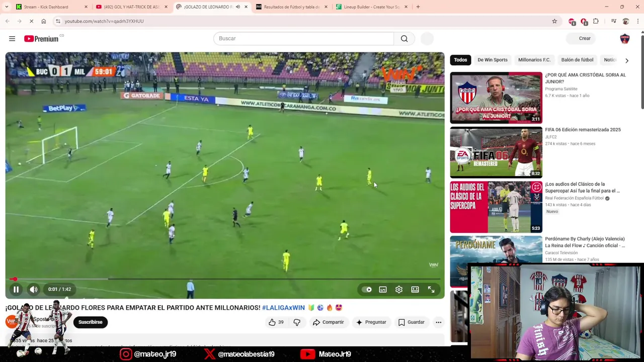This screenshot has height=362, width=644.
Task: Click the Suscribirse button
Action: pyautogui.click(x=90, y=322)
